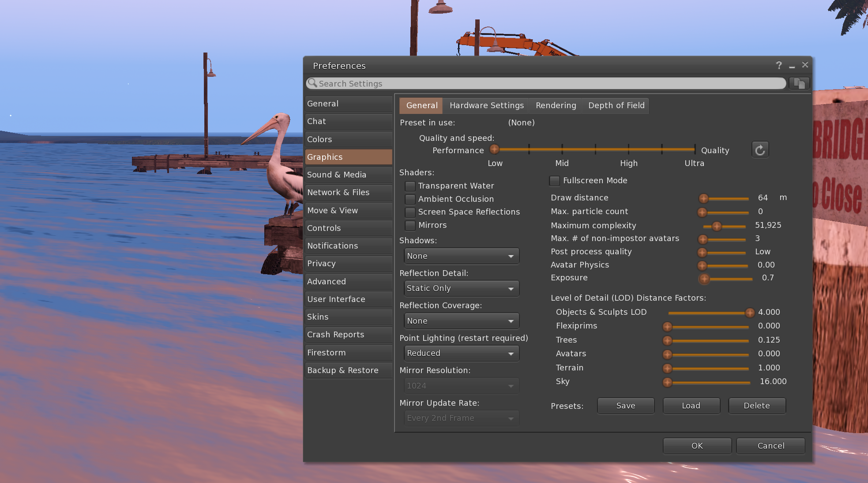Delete a graphics preset
The image size is (868, 483).
click(757, 406)
